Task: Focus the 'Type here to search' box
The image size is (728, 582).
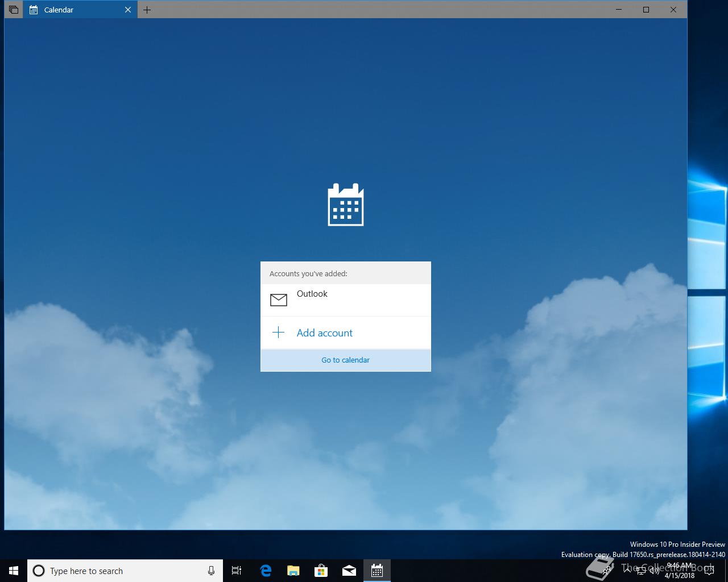Action: coord(125,571)
